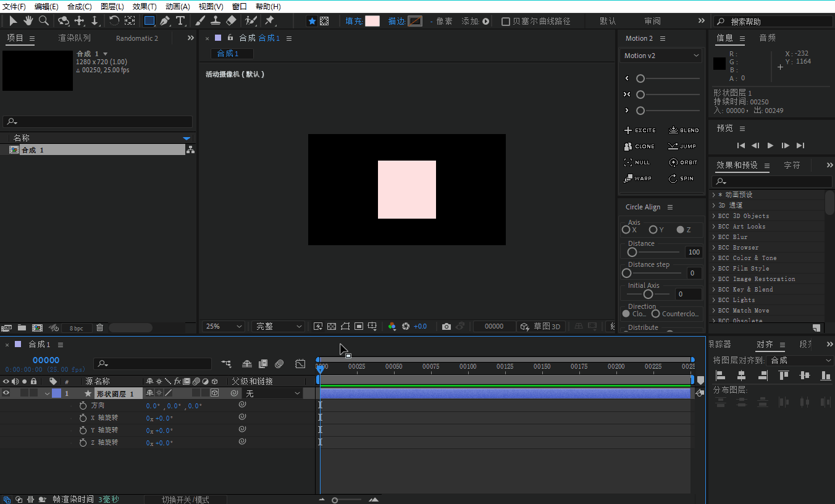Switch to the 音频 tab

pos(768,38)
